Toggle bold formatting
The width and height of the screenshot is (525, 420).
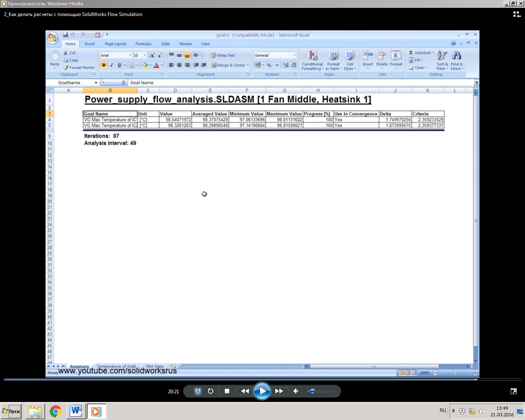tap(104, 65)
